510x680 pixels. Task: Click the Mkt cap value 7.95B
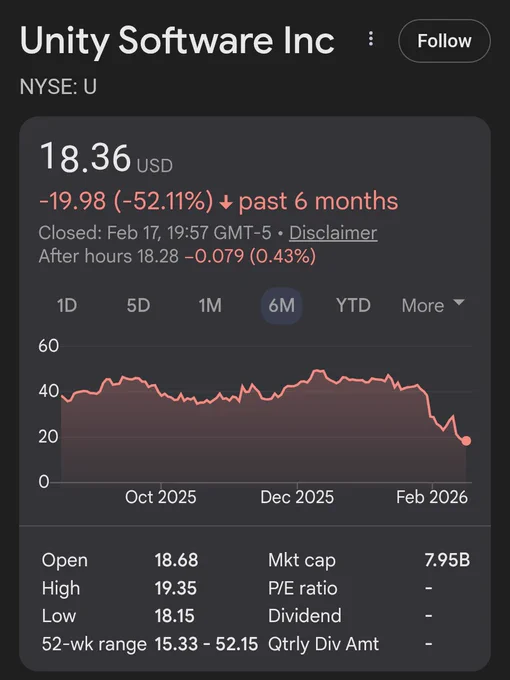click(447, 560)
